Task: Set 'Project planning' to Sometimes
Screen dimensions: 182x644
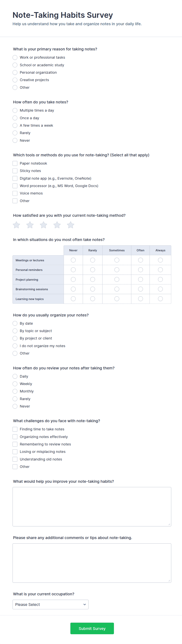Action: 117,279
